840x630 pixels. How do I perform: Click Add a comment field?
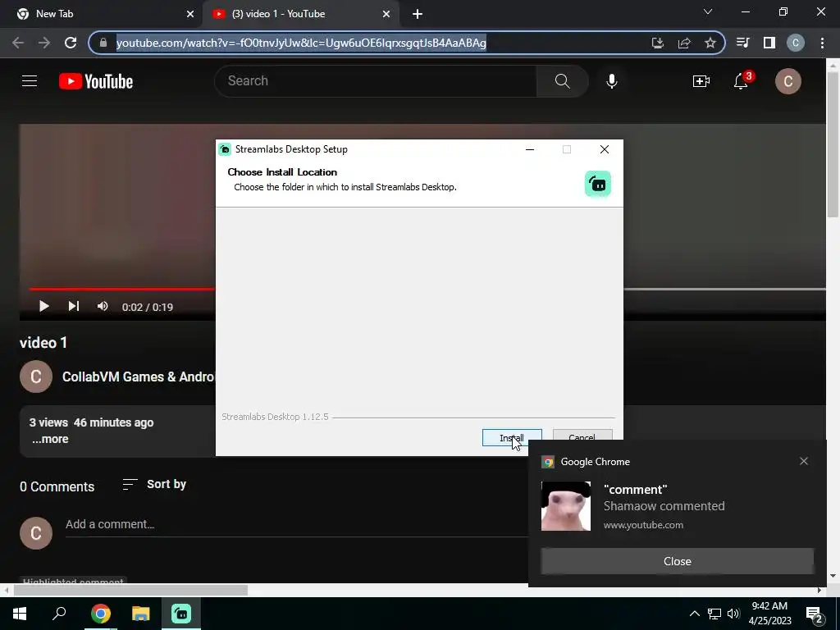tap(296, 524)
